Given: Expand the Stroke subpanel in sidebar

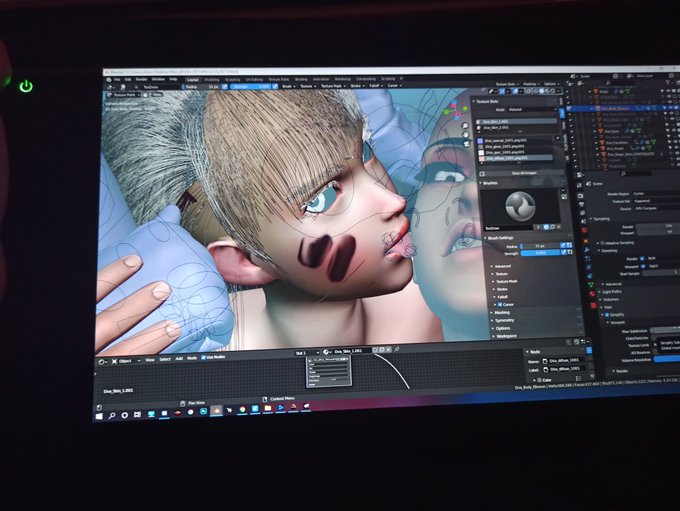Looking at the screenshot, I should [500, 289].
